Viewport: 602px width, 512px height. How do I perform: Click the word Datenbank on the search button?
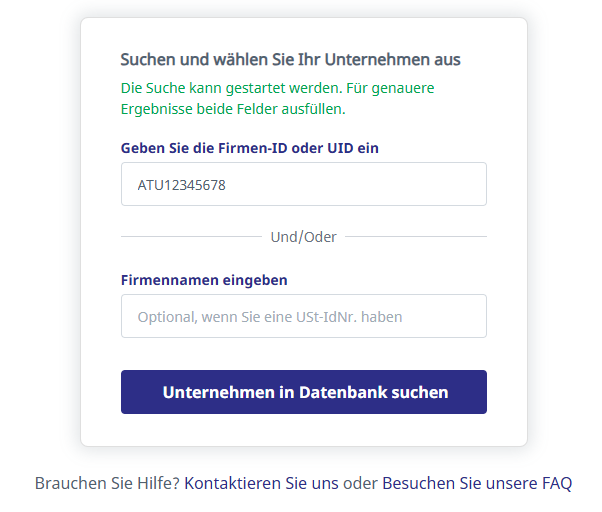click(x=349, y=392)
